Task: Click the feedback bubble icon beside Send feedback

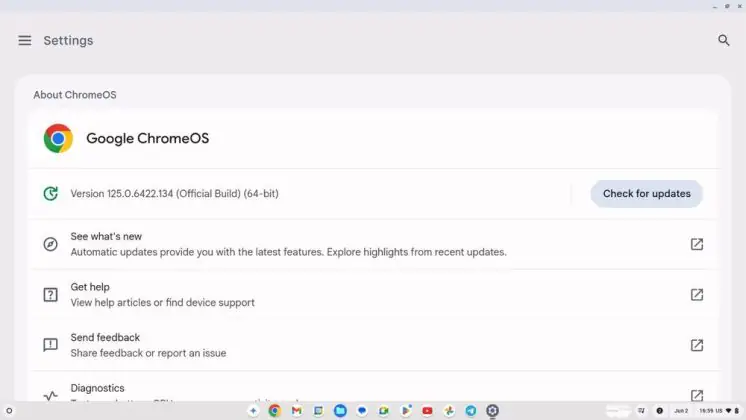Action: click(50, 345)
